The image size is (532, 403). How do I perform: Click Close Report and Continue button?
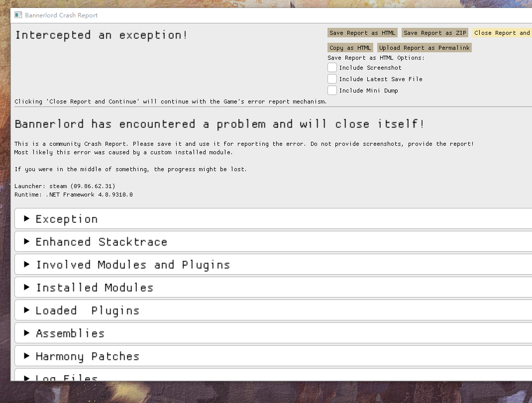pyautogui.click(x=502, y=33)
